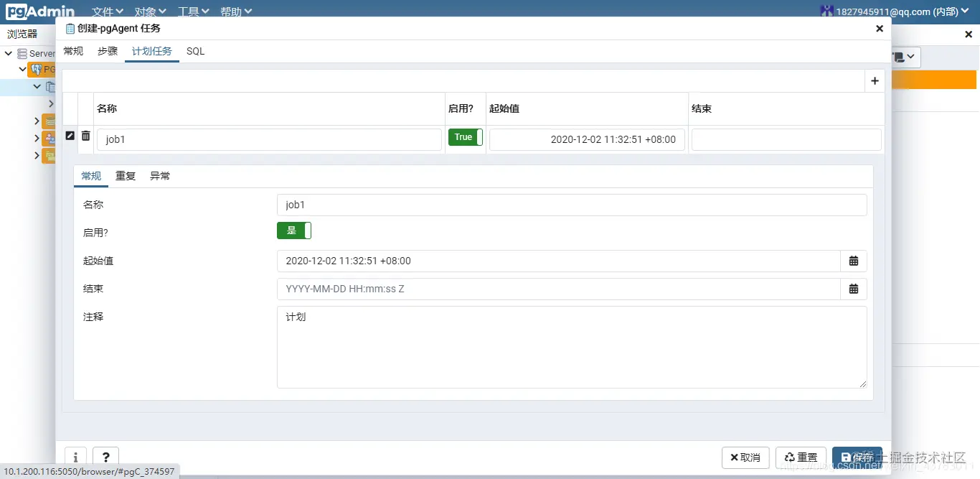
Task: Open calendar picker for 起始值 field
Action: click(x=854, y=261)
